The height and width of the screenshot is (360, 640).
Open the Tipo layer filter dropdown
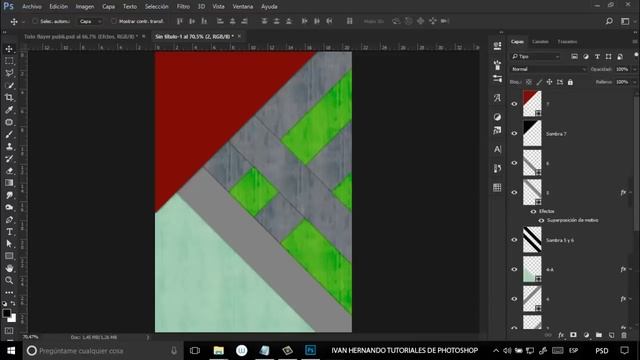536,56
